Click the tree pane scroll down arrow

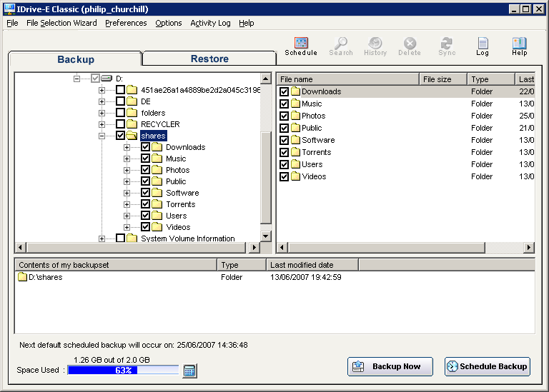coord(266,236)
